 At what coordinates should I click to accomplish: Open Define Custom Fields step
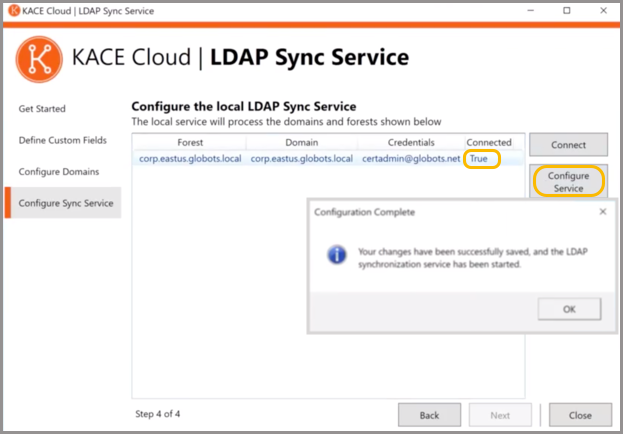point(62,140)
